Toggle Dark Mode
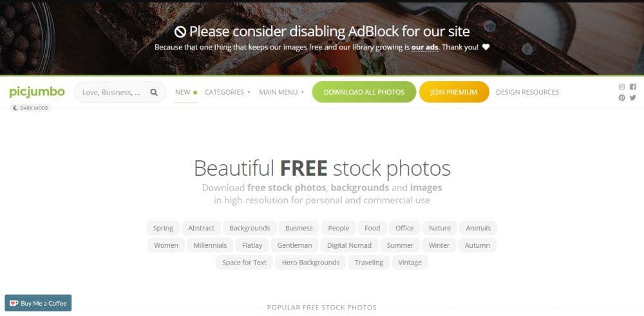Viewport: 644px width, 316px height. tap(31, 108)
